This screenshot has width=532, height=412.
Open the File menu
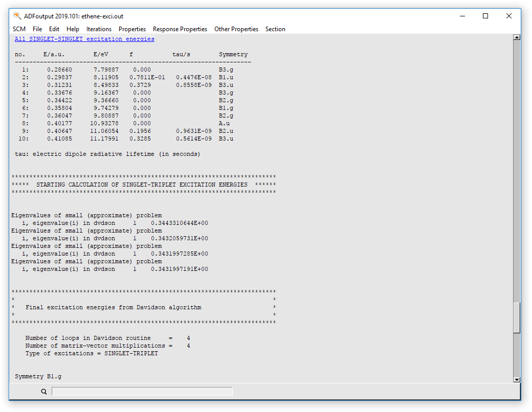tap(37, 29)
